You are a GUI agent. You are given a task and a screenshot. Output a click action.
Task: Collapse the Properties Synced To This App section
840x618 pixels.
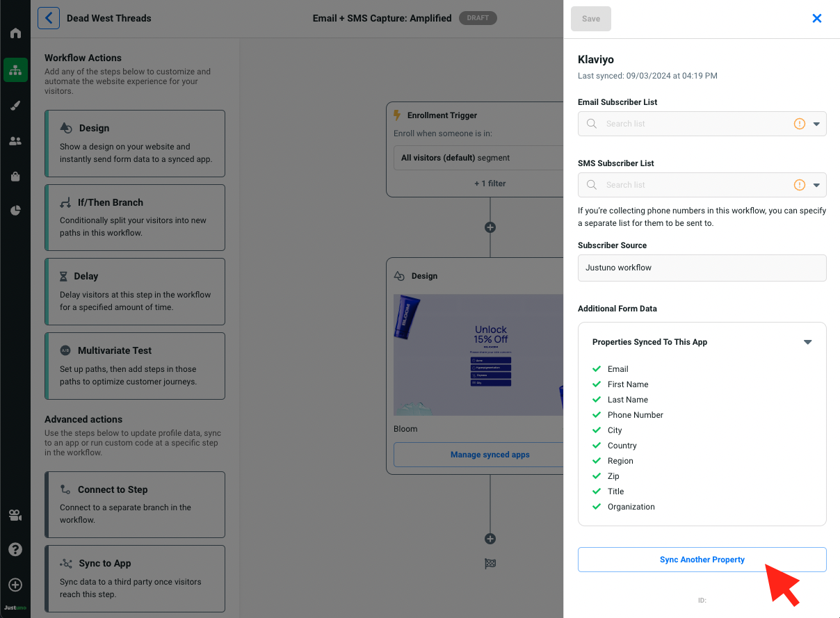[807, 342]
